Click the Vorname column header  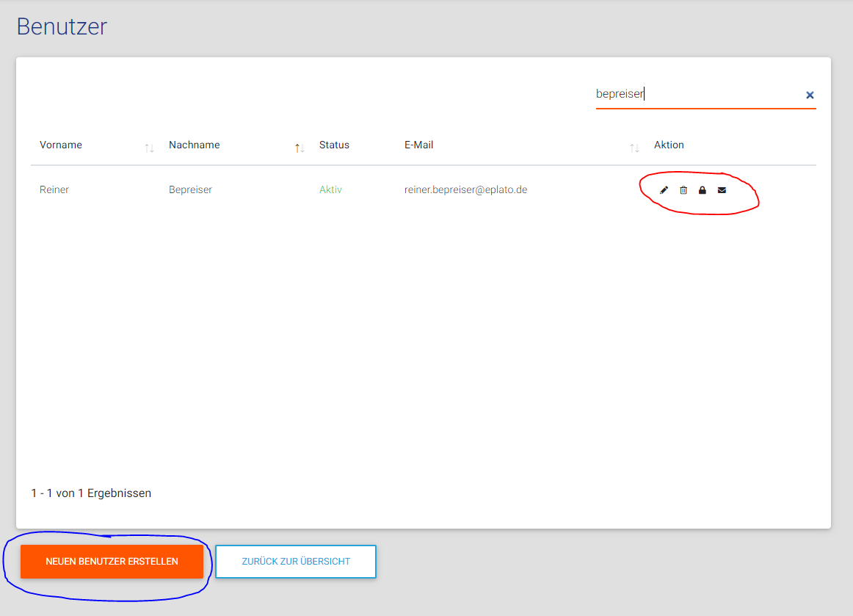(61, 145)
